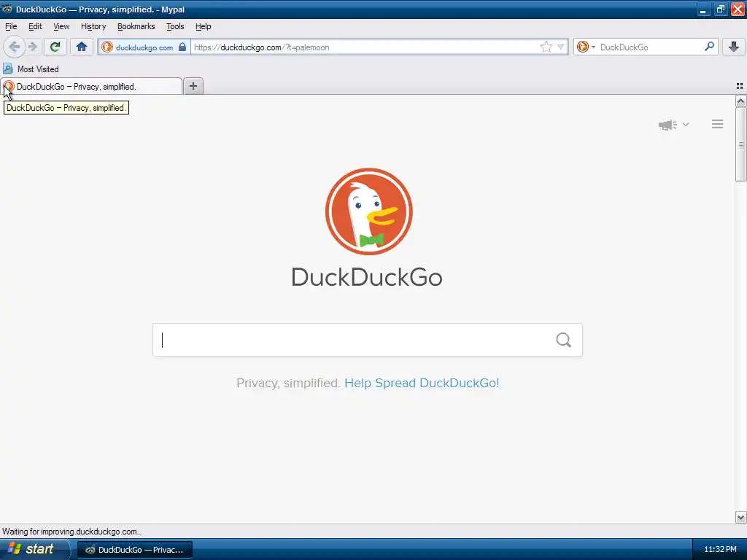Click the megaphone announcements icon
Image resolution: width=747 pixels, height=560 pixels.
coord(668,125)
